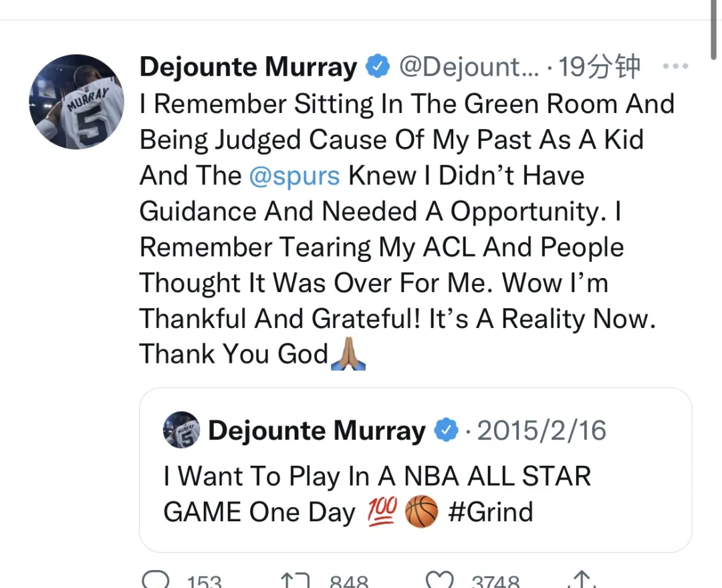
Task: Click the praying hands emoji
Action: pyautogui.click(x=348, y=354)
